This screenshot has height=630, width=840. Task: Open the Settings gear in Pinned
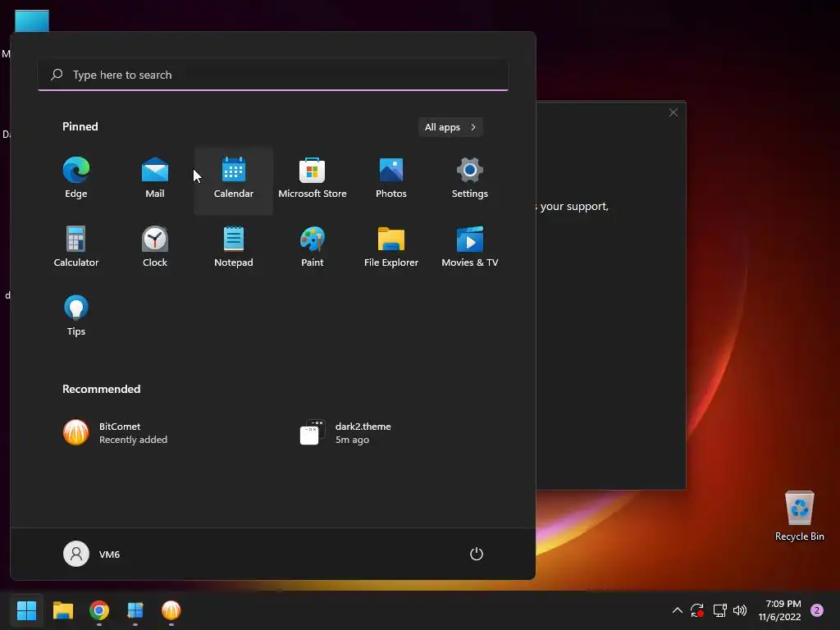[470, 180]
